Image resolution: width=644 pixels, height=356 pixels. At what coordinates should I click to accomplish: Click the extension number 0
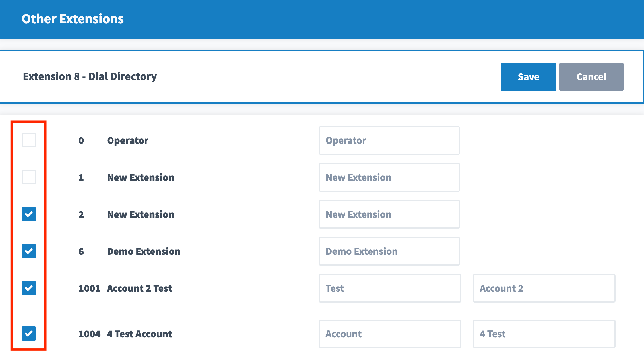tap(81, 140)
